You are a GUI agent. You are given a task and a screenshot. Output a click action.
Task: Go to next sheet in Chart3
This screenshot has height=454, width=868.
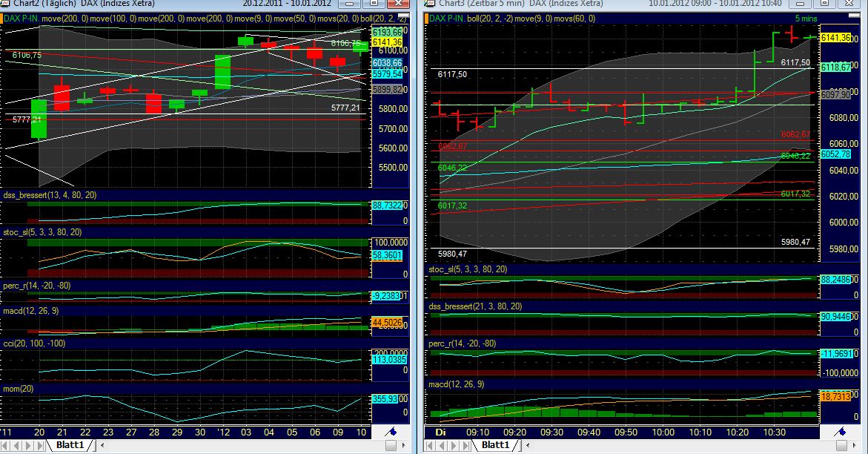pyautogui.click(x=454, y=445)
